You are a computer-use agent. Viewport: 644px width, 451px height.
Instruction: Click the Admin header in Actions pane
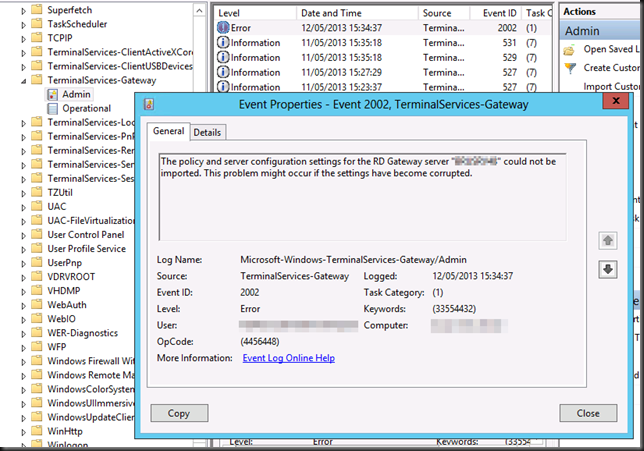pyautogui.click(x=600, y=31)
